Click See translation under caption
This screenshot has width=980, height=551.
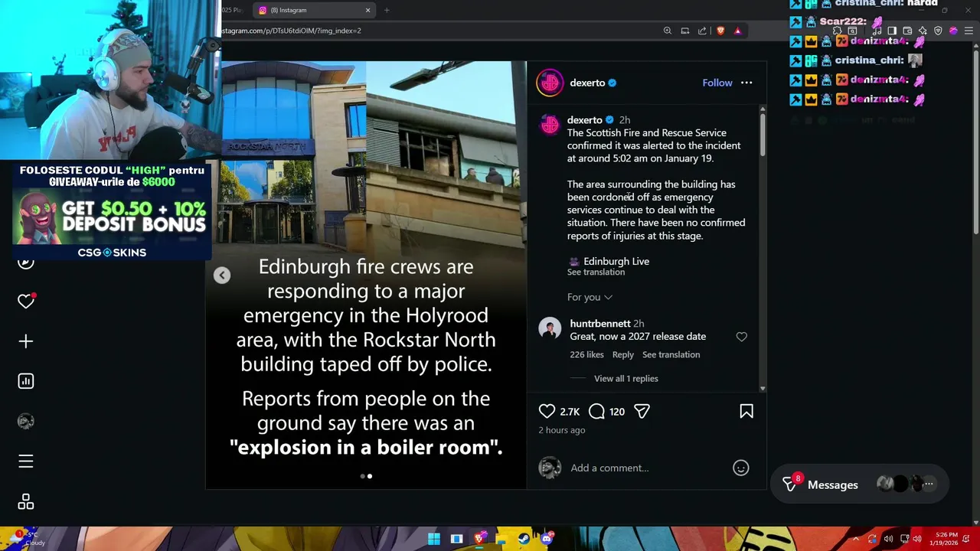tap(596, 272)
